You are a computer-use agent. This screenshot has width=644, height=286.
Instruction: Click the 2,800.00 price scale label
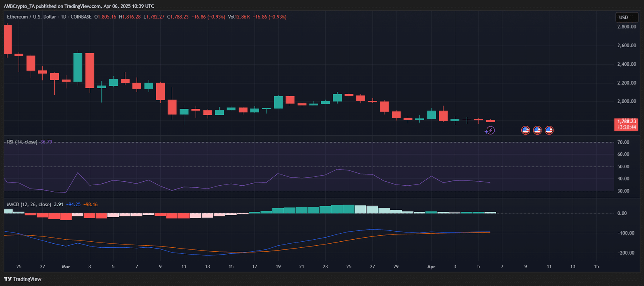[x=627, y=27]
